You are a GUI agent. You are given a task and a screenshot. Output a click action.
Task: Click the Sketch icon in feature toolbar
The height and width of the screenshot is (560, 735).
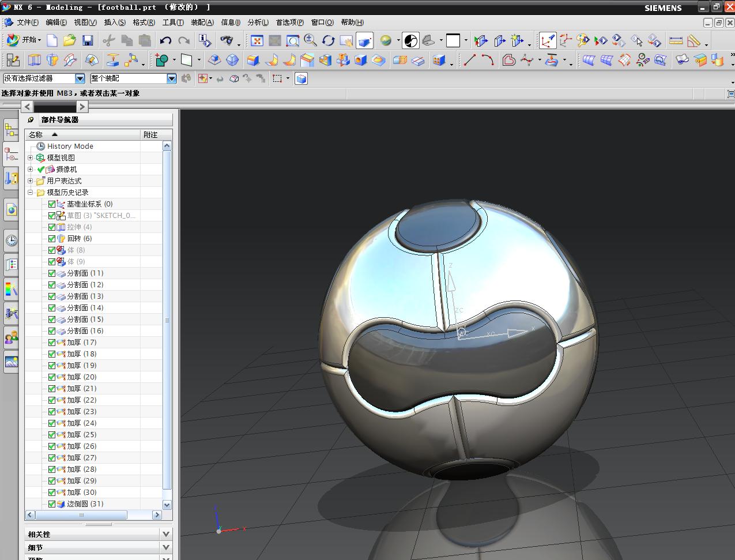pyautogui.click(x=13, y=60)
